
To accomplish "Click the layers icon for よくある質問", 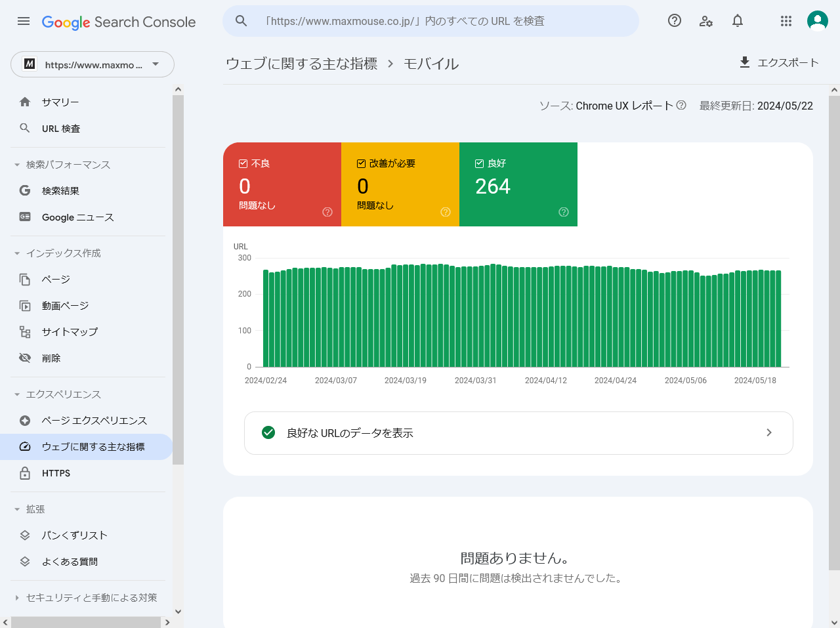I will [x=25, y=562].
